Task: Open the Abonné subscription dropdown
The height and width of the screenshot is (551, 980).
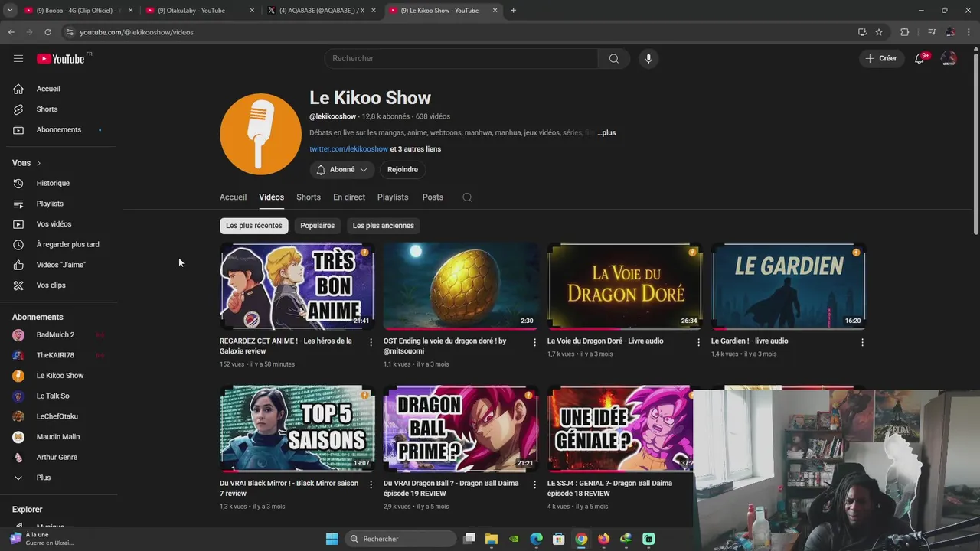Action: tap(342, 170)
